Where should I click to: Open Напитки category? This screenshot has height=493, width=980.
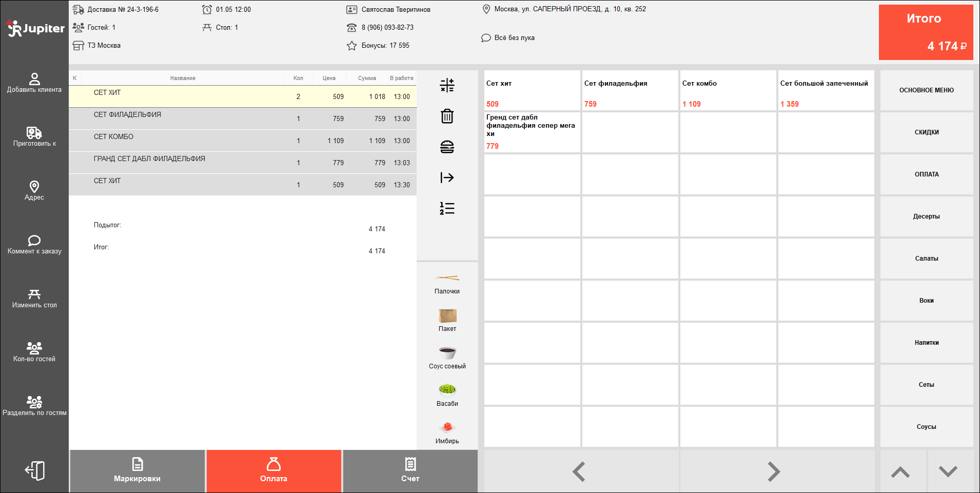(927, 343)
